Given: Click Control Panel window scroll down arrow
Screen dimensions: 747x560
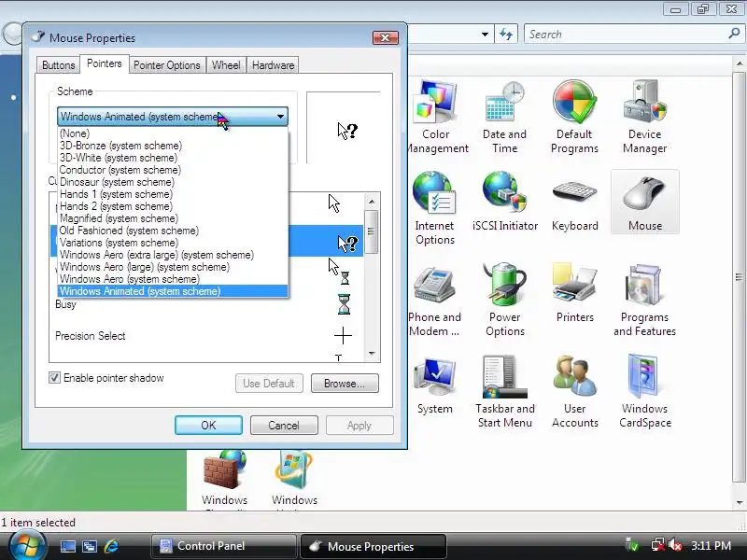Looking at the screenshot, I should pos(740,503).
